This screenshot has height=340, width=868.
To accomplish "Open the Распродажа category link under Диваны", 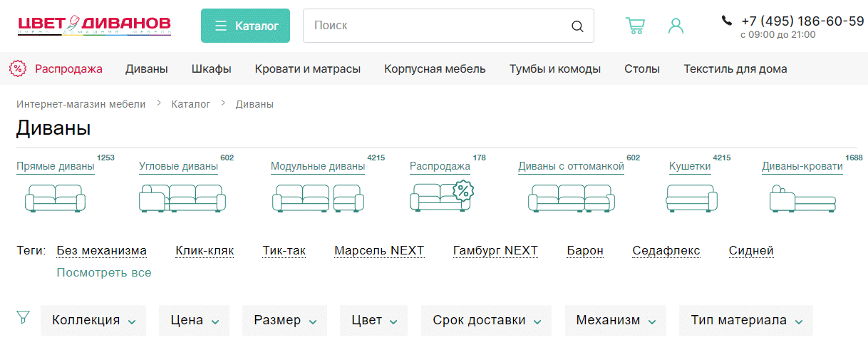I will click(x=440, y=167).
